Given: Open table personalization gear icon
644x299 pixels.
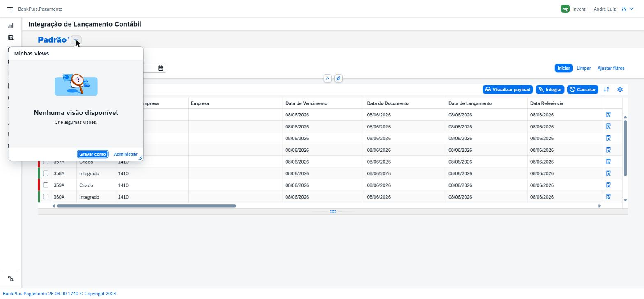Looking at the screenshot, I should point(620,89).
